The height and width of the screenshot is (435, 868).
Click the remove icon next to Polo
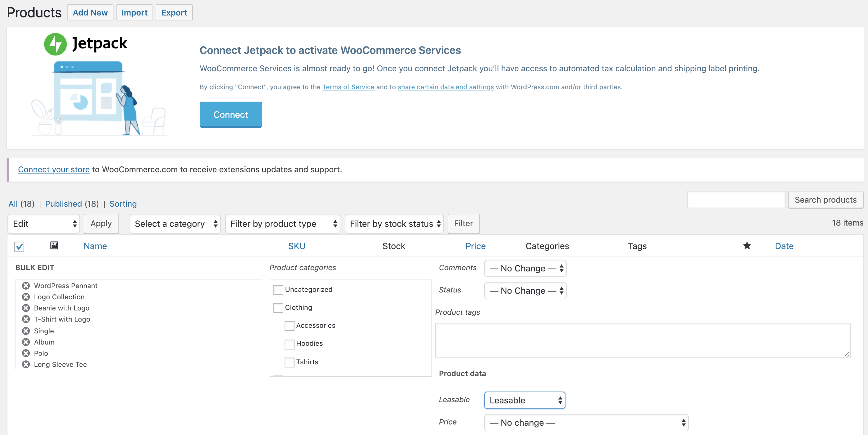[26, 353]
